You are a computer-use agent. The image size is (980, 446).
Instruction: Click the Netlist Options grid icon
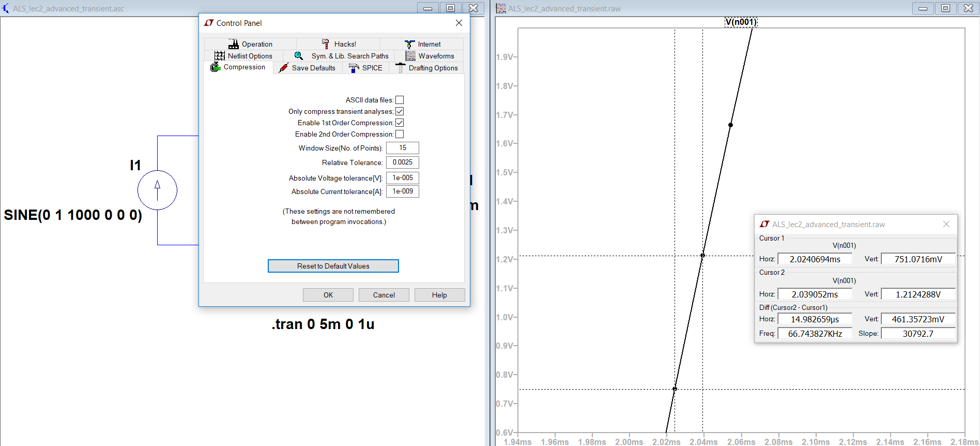click(x=220, y=56)
